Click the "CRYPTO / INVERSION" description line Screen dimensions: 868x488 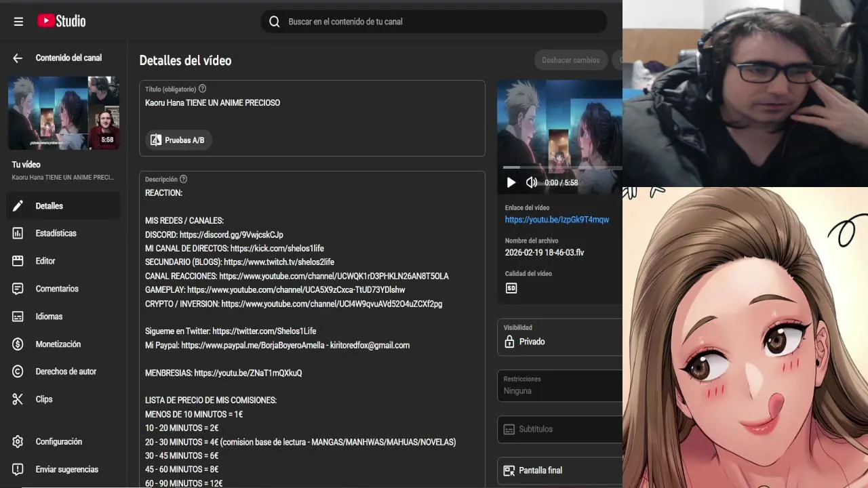pos(294,304)
